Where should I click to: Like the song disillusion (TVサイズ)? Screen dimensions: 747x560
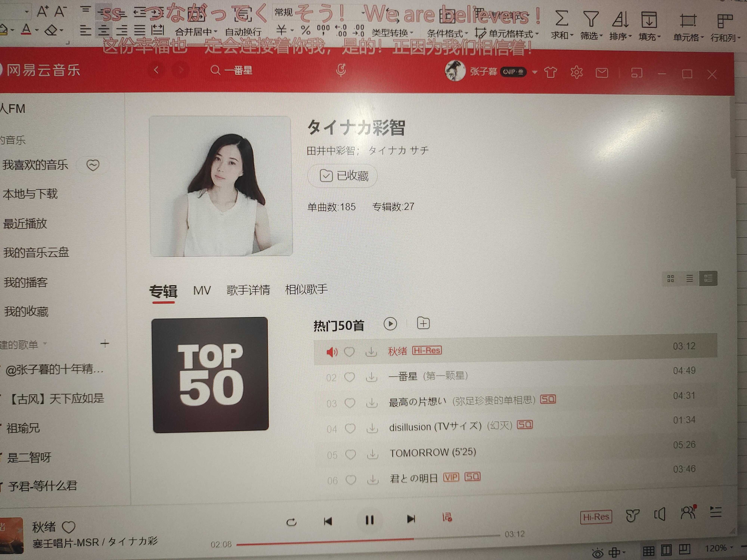click(350, 428)
